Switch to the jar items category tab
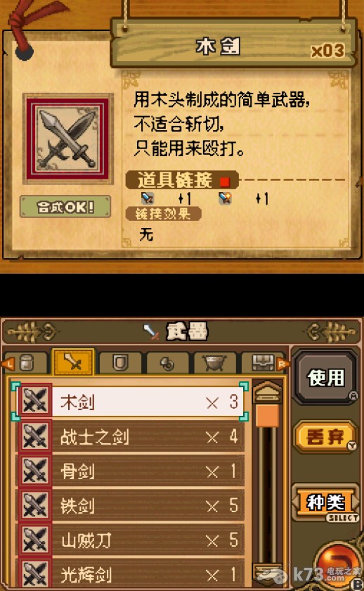The image size is (364, 591). (27, 363)
